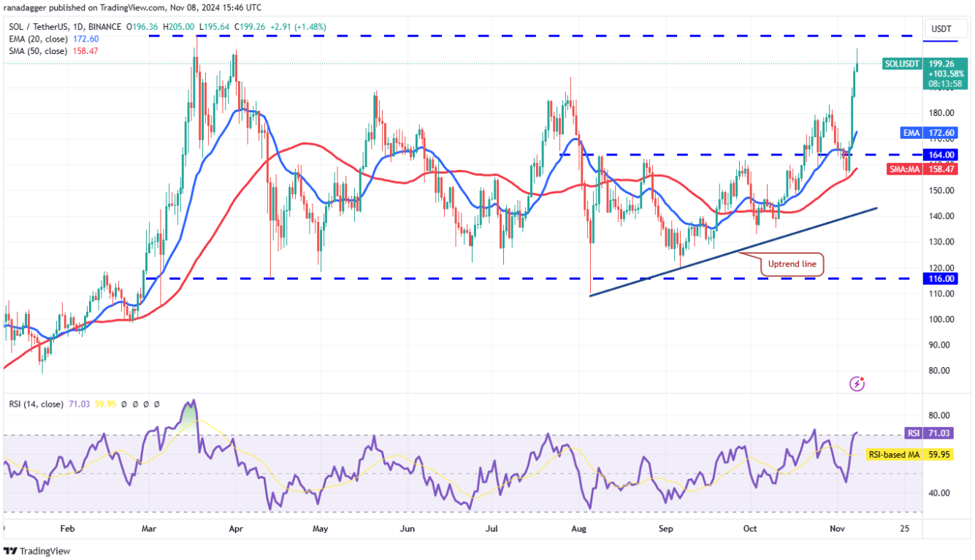
Task: Click the Aug label on time axis
Action: [580, 528]
